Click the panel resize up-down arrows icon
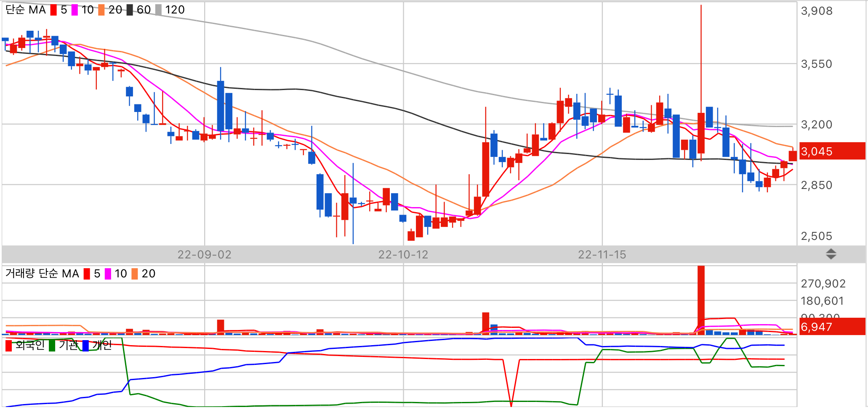Screen dimensions: 868x415 pos(831,254)
